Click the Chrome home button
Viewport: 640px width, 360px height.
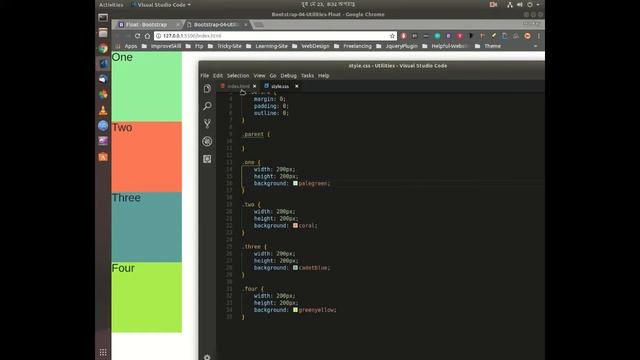(147, 36)
